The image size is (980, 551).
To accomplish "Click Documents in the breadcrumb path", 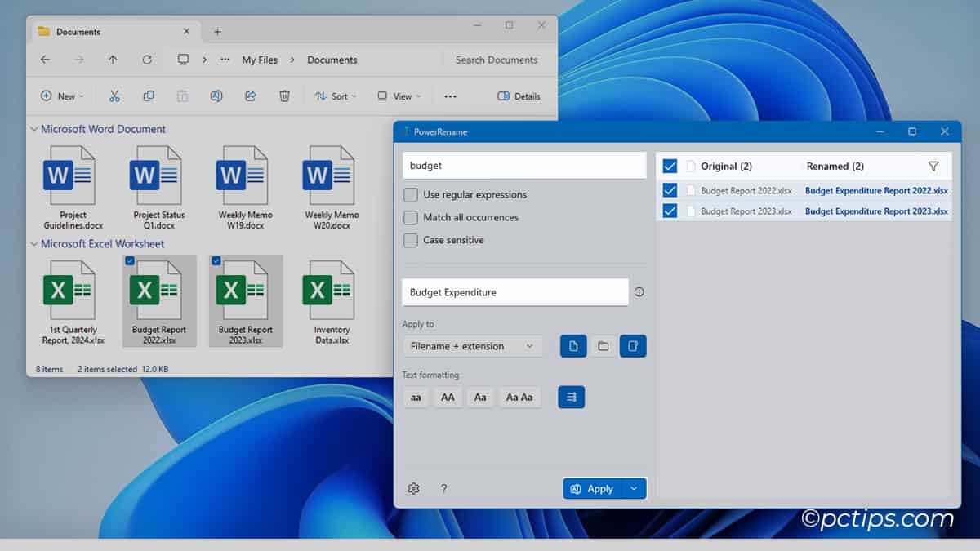I will coord(332,60).
